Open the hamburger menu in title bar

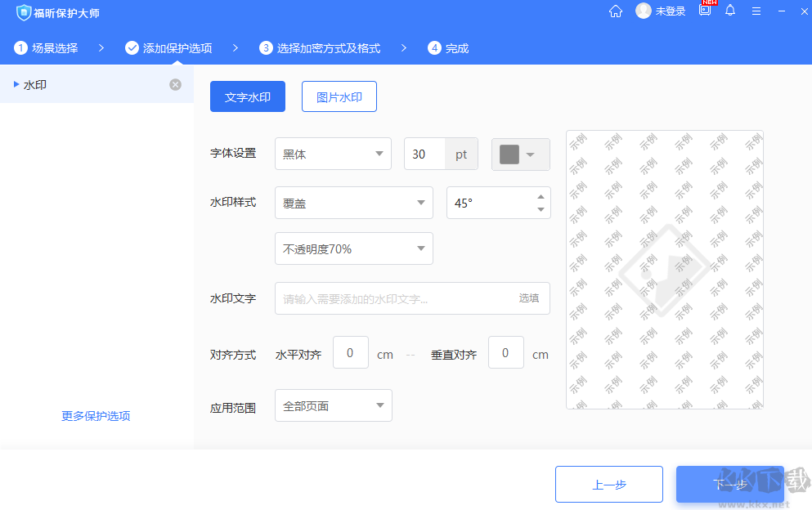756,11
